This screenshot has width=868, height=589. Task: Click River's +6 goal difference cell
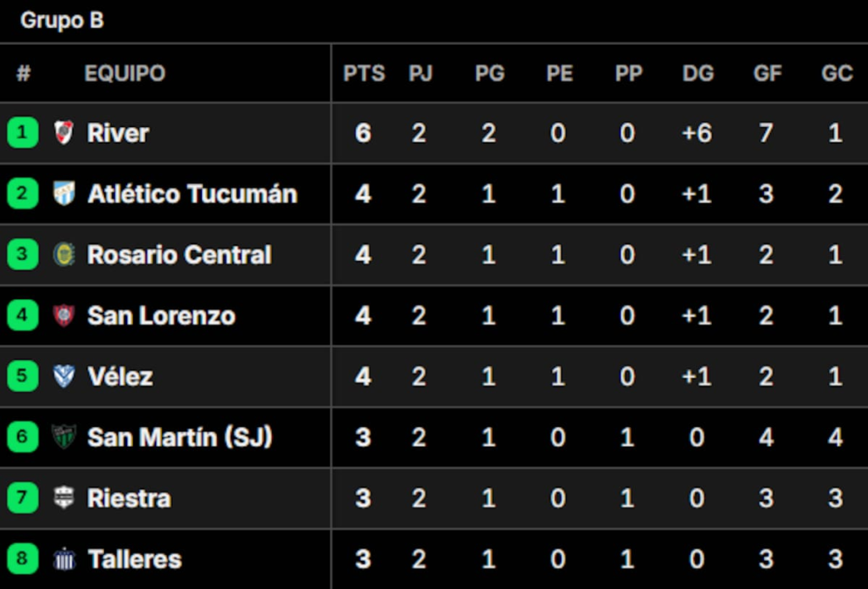[697, 133]
